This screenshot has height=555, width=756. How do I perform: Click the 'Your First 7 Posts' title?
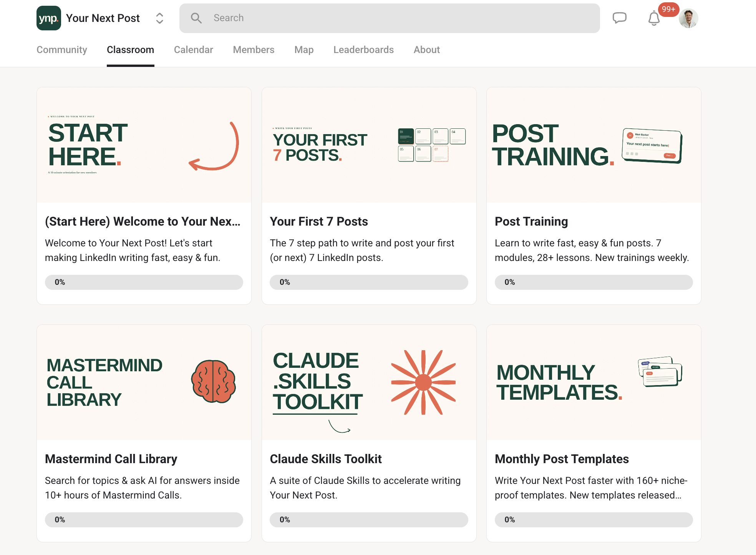pos(319,221)
